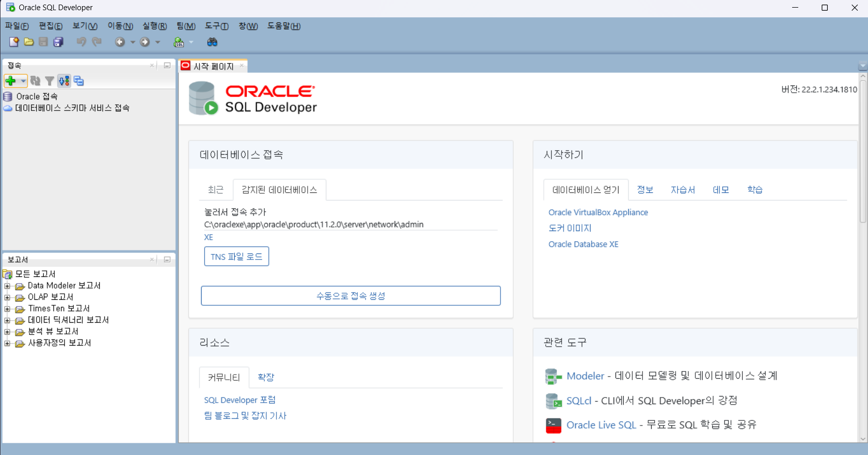Open Oracle VirtualBox Appliance link
The width and height of the screenshot is (868, 455).
pos(598,212)
